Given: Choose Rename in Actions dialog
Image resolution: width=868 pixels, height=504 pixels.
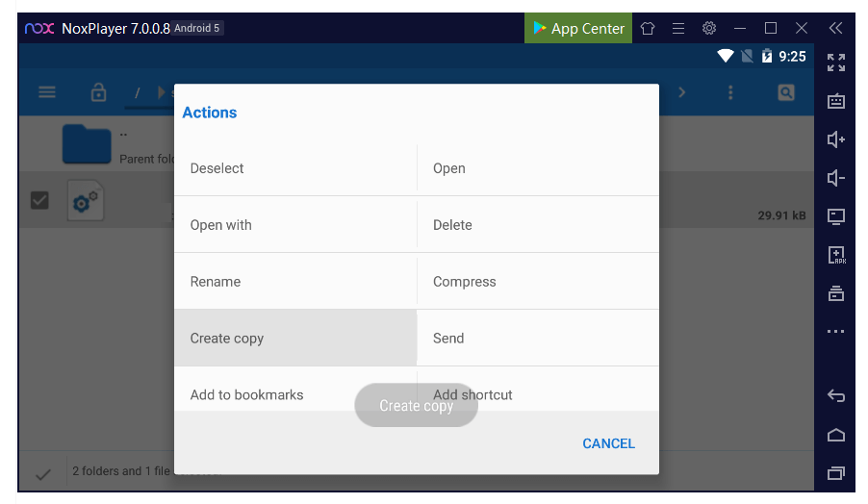Looking at the screenshot, I should point(295,282).
